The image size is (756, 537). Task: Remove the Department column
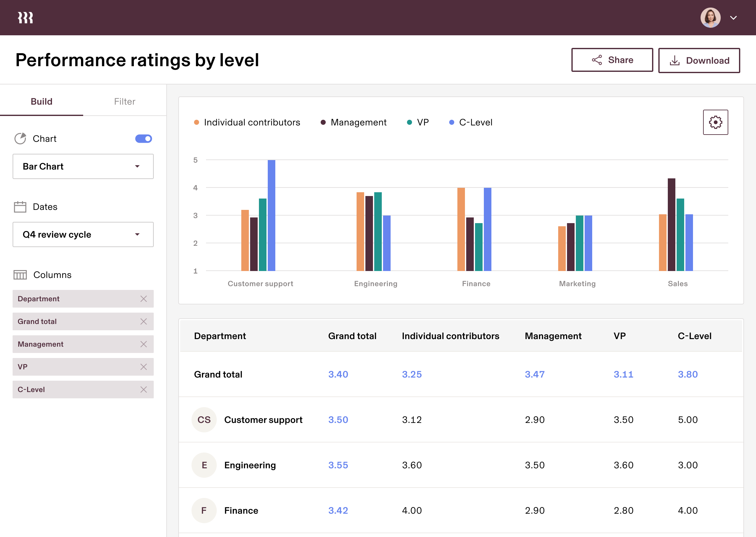click(143, 299)
